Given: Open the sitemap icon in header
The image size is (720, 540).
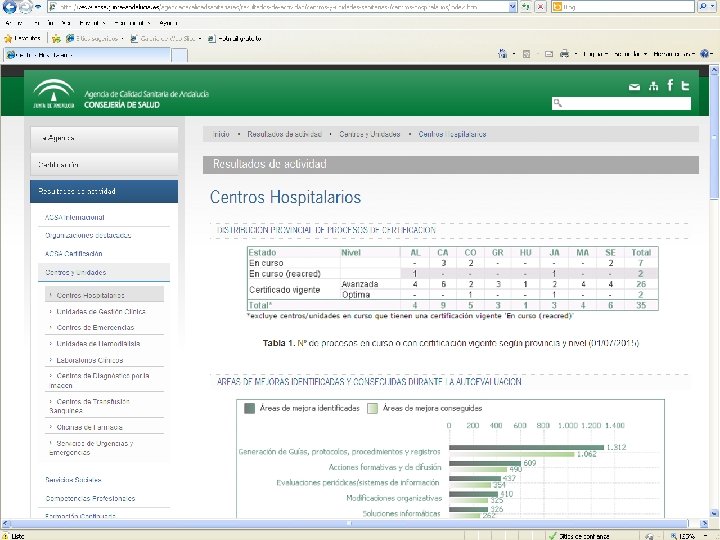Looking at the screenshot, I should click(x=653, y=87).
